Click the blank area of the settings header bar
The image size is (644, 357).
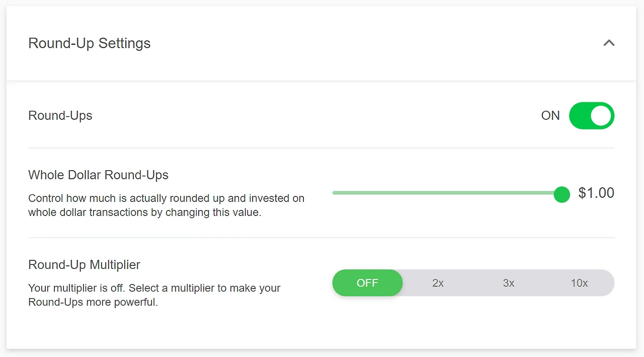(x=352, y=43)
